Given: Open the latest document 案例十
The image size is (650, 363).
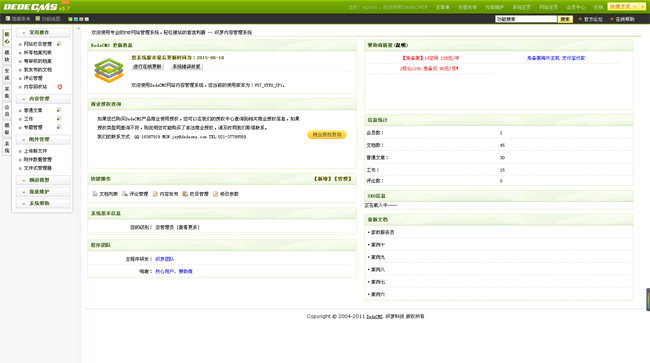Looking at the screenshot, I should (x=378, y=244).
